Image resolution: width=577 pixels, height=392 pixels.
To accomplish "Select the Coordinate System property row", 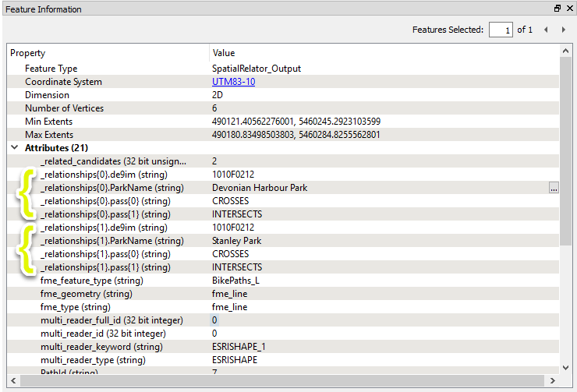I will pos(63,82).
